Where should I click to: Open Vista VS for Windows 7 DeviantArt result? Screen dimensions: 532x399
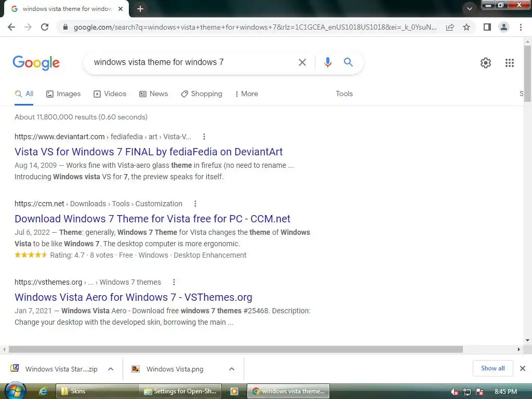pos(149,152)
